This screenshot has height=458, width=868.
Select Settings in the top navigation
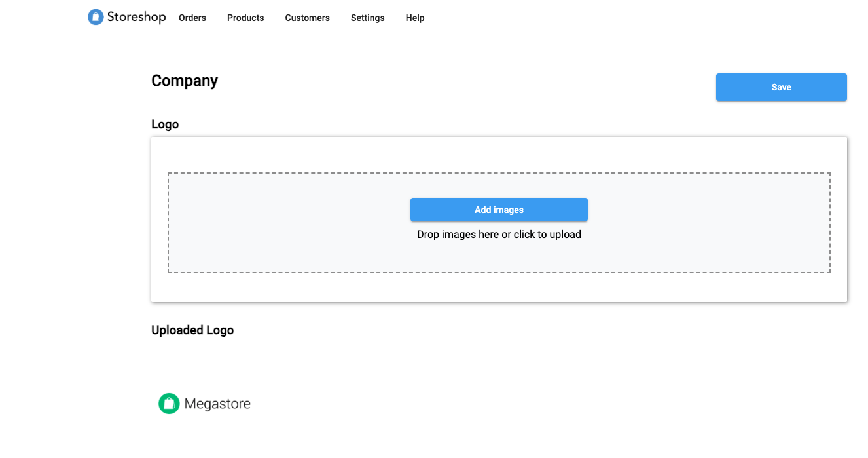coord(367,18)
